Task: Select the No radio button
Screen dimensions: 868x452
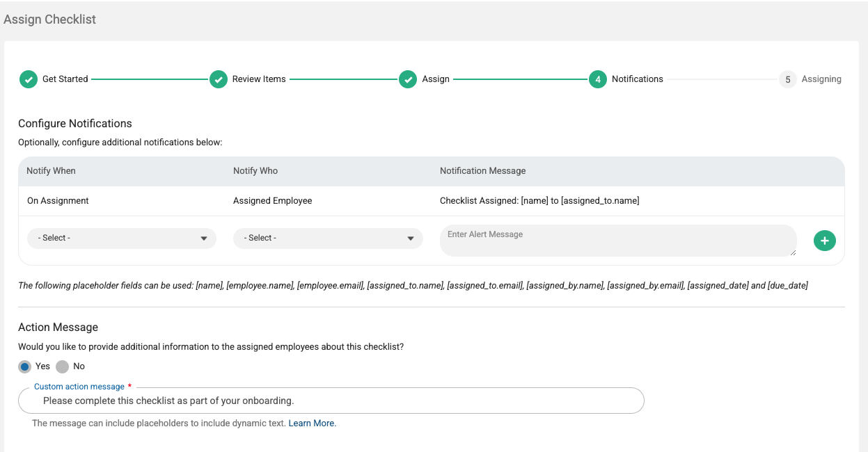Action: point(63,366)
